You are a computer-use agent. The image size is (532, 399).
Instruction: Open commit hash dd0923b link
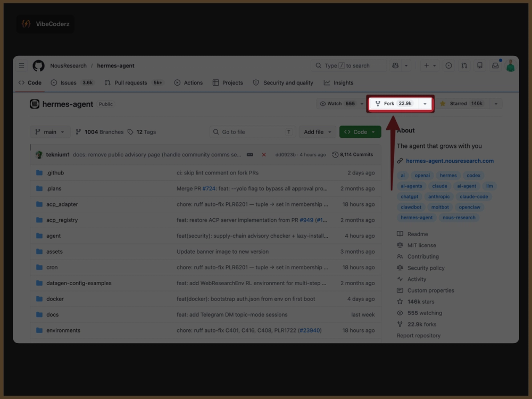coord(285,155)
